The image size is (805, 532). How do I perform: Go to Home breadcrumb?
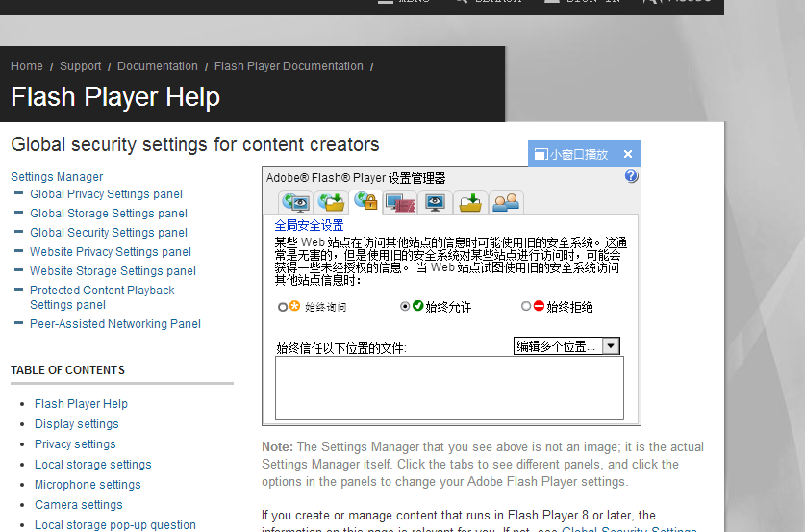pos(27,66)
